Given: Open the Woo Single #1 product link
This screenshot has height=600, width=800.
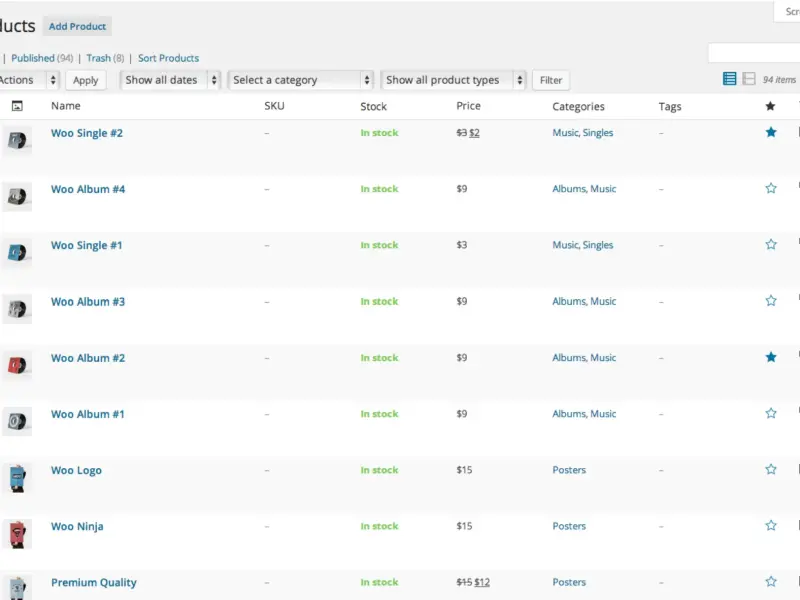Looking at the screenshot, I should coord(87,245).
